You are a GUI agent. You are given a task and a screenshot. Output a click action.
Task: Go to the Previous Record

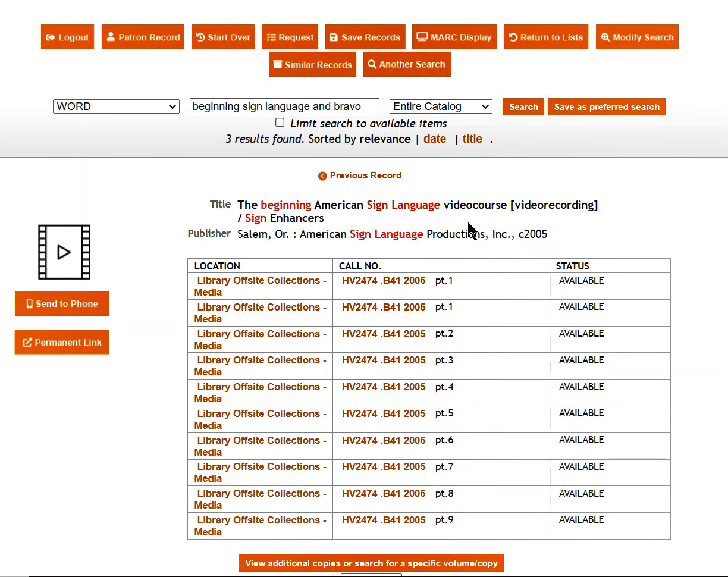point(360,175)
